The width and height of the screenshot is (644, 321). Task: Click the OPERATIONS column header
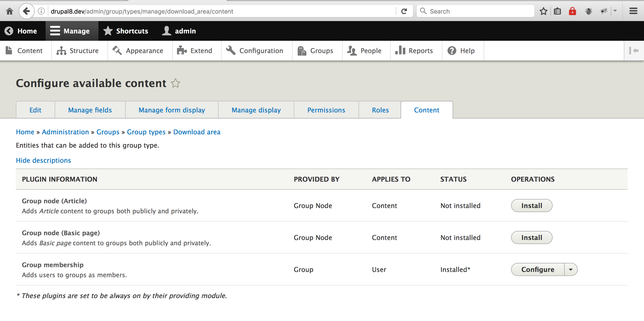(533, 179)
